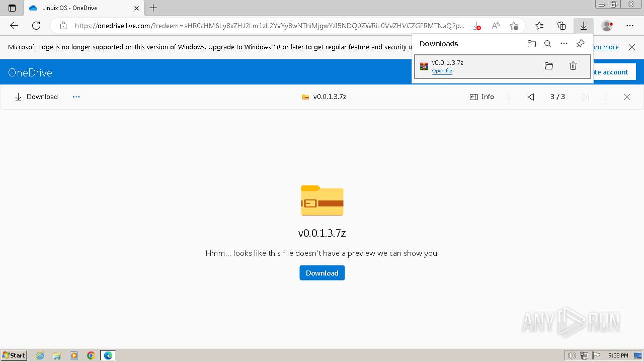Click the browser back arrow
644x362 pixels.
point(14,26)
